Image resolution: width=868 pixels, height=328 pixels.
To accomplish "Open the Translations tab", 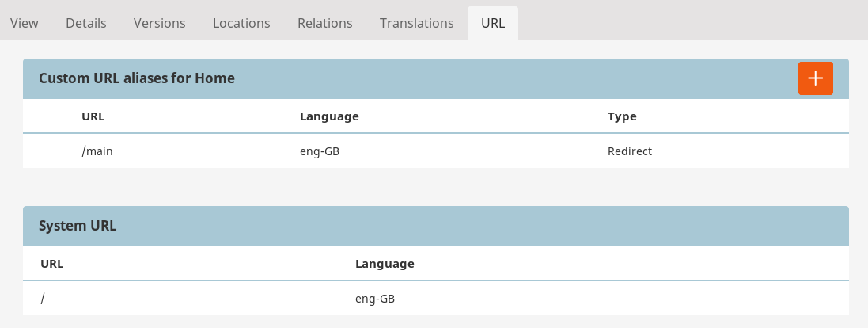I will click(x=417, y=23).
